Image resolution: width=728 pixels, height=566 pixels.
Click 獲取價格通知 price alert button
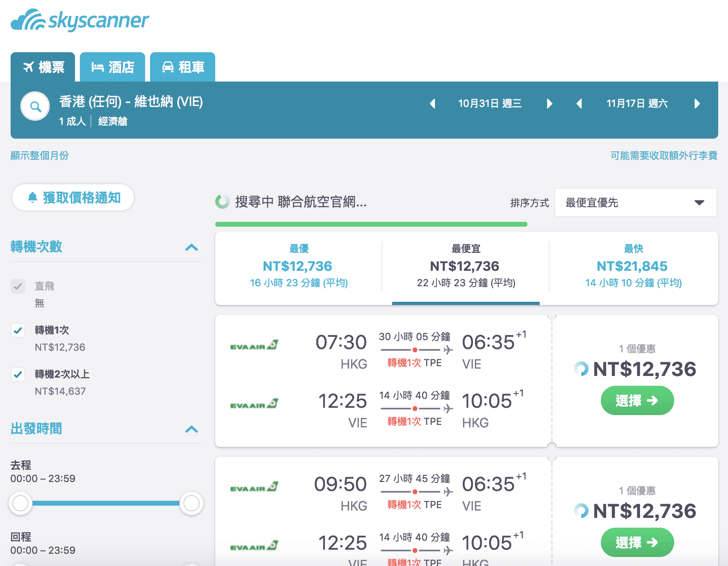tap(73, 198)
